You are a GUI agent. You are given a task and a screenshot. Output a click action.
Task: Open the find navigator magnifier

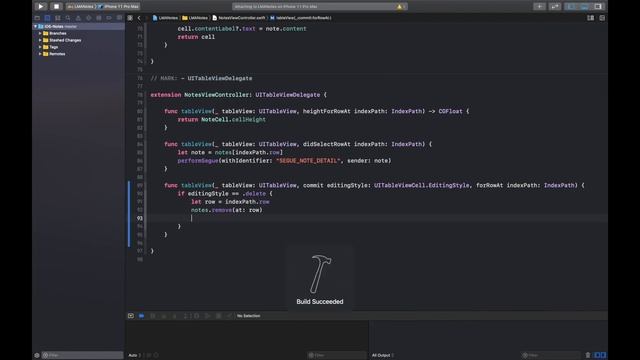coord(68,18)
